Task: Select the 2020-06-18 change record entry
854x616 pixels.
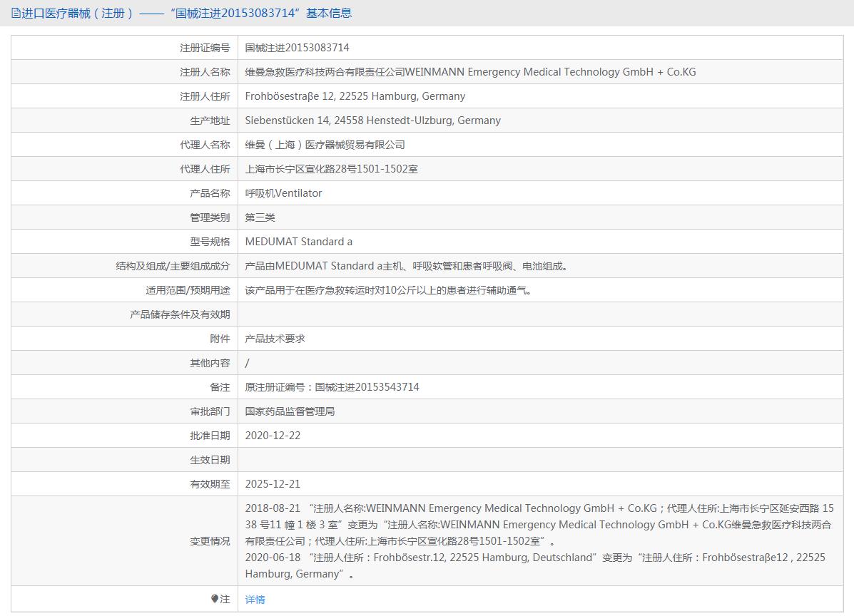Action: pyautogui.click(x=535, y=565)
